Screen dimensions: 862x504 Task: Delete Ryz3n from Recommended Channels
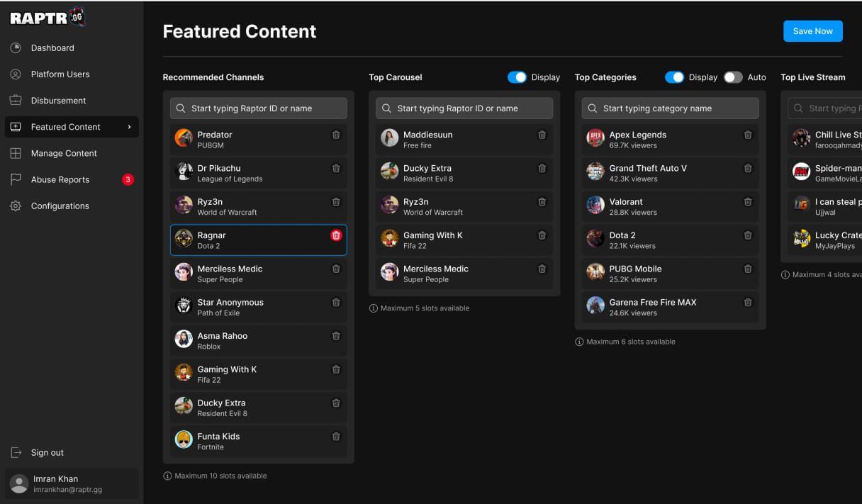[336, 202]
